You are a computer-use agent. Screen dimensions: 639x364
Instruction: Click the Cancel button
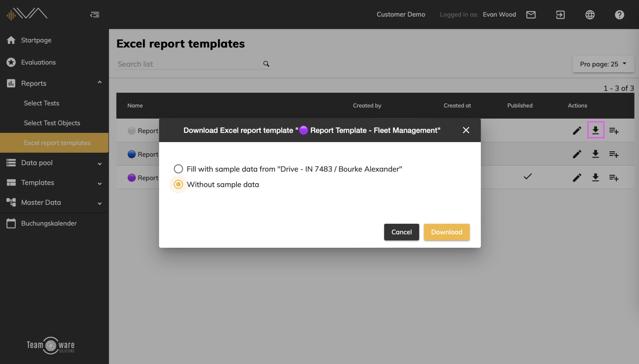coord(402,232)
